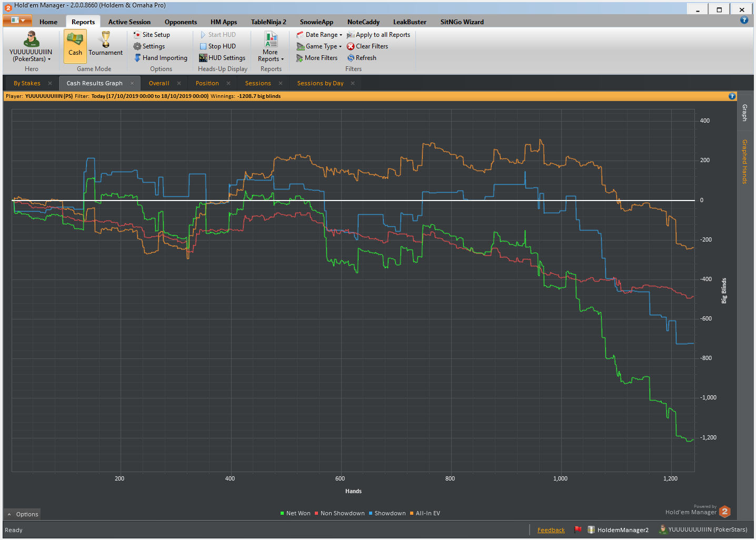The image size is (756, 540).
Task: Switch to the Sessions report tab
Action: pos(258,83)
